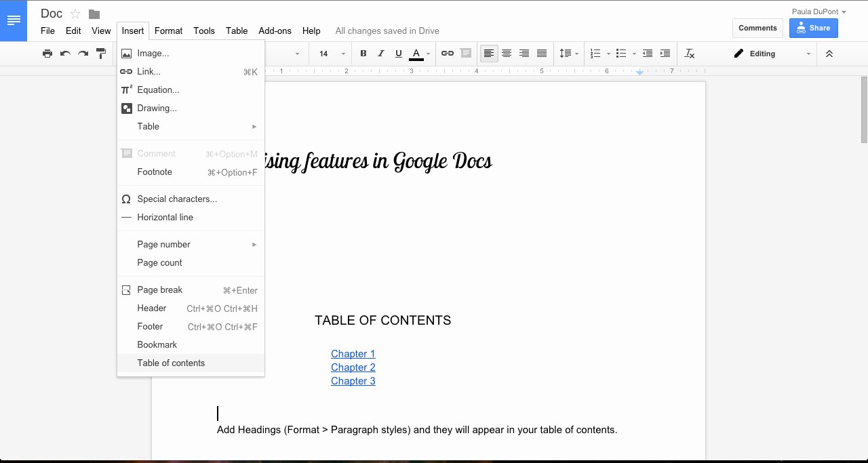This screenshot has width=868, height=463.
Task: Follow the Chapter 2 link
Action: [x=353, y=367]
